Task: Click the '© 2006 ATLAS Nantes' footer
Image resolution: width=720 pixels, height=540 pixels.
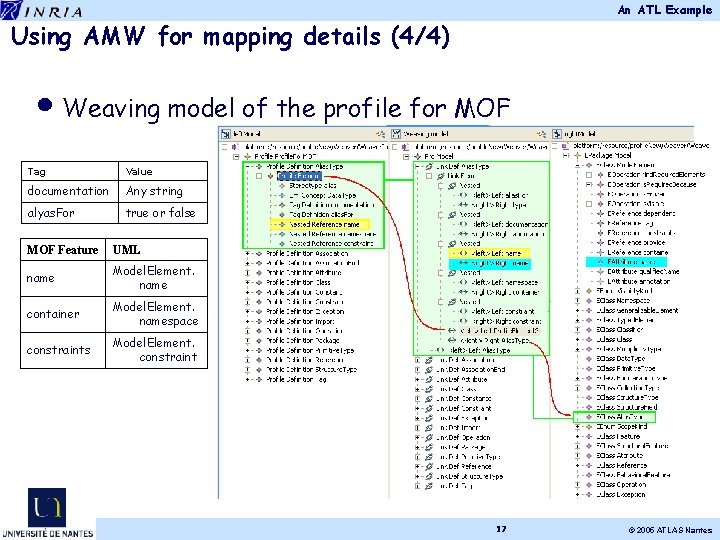Action: pos(670,530)
